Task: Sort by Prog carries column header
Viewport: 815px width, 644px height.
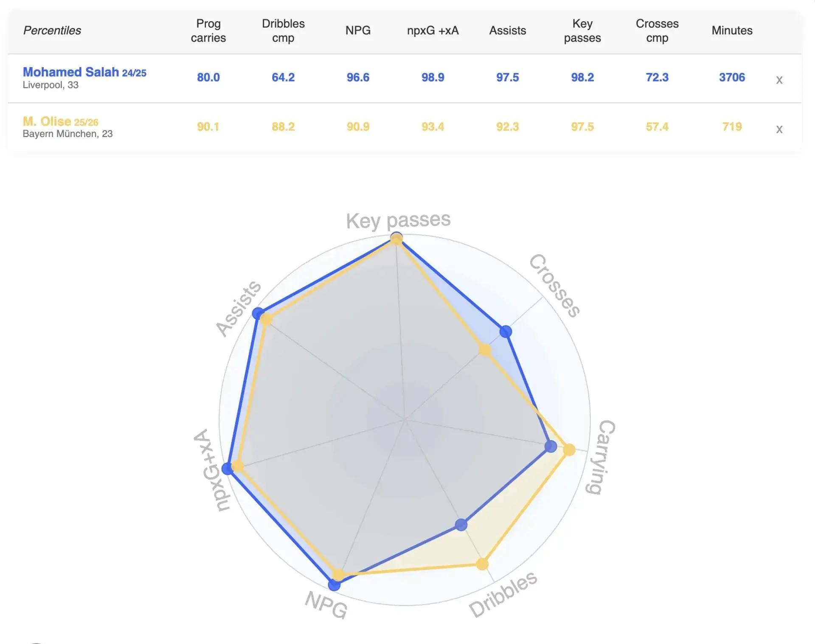Action: point(208,31)
